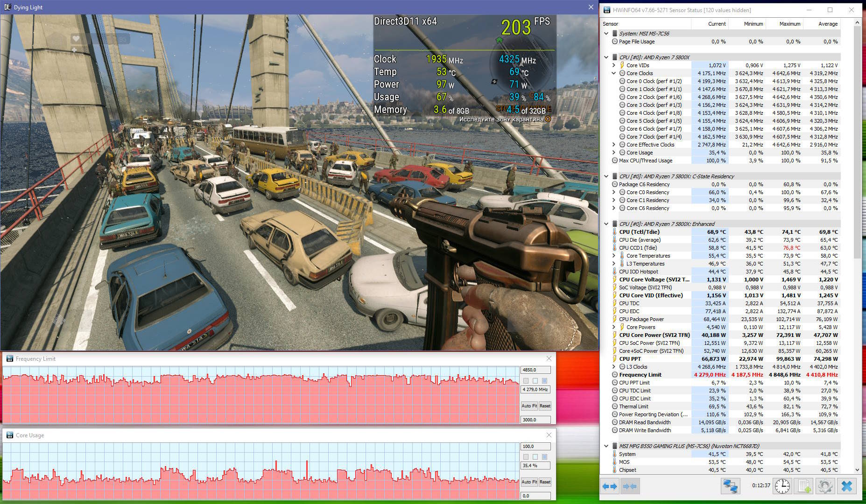Click the Maximum column header
866x504 pixels.
pyautogui.click(x=784, y=24)
